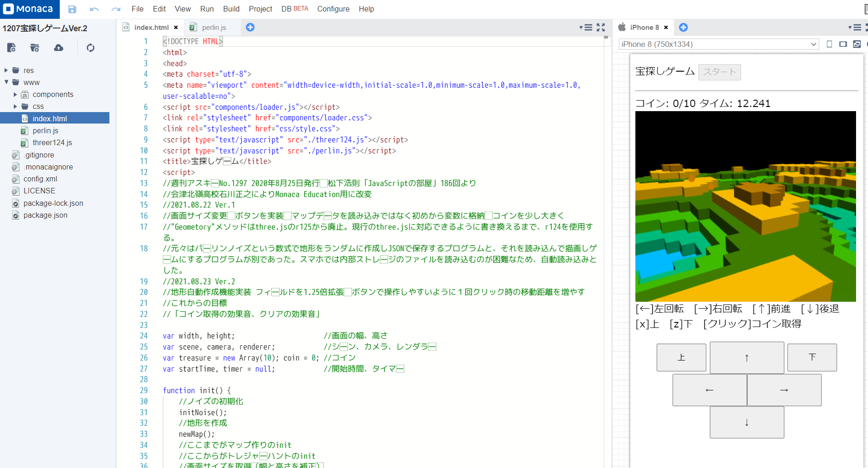Upload files with the cloud icon

(x=58, y=47)
